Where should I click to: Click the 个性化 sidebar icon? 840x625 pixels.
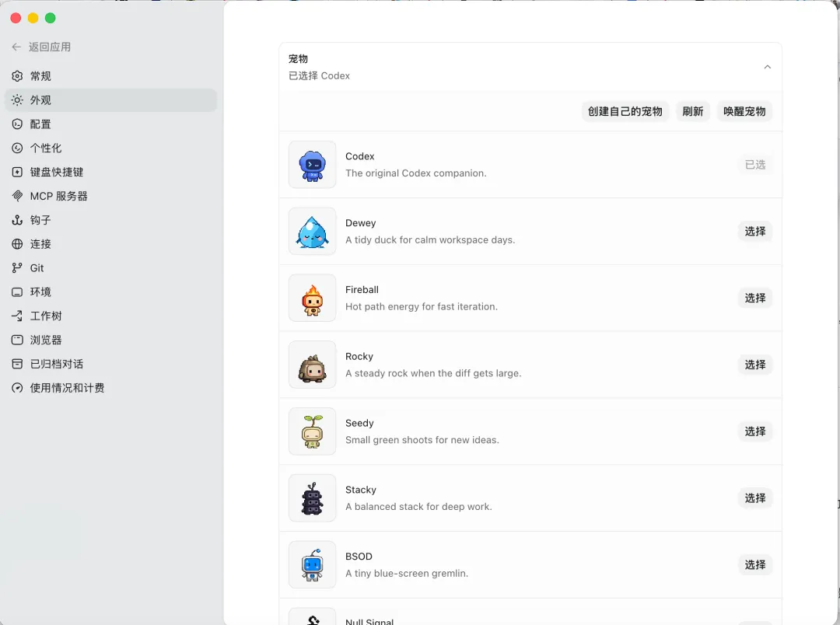pos(17,148)
